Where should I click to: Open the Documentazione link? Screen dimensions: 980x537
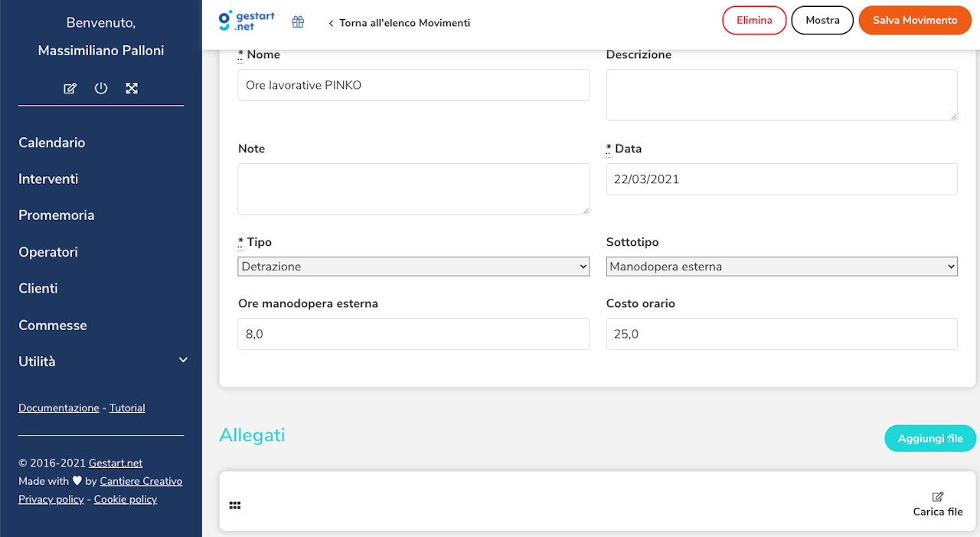coord(58,408)
